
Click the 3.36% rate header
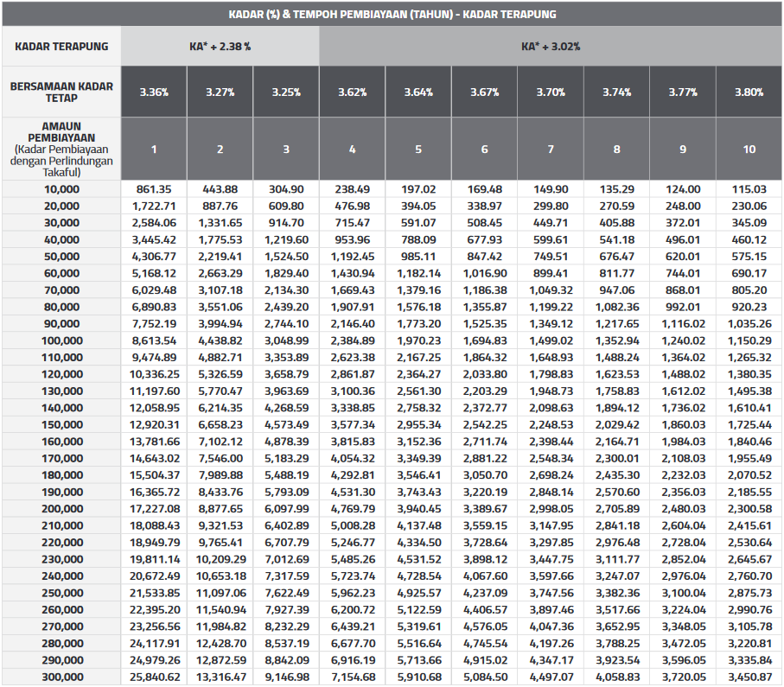[153, 90]
